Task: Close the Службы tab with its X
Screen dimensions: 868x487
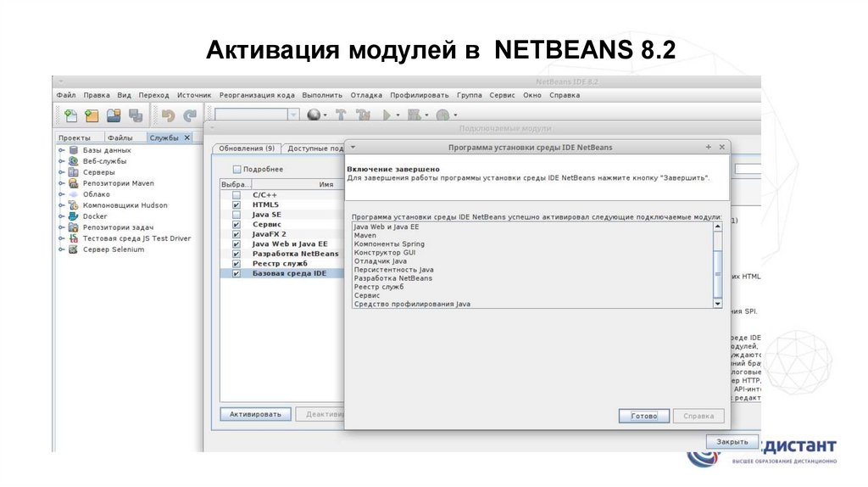Action: [x=187, y=137]
